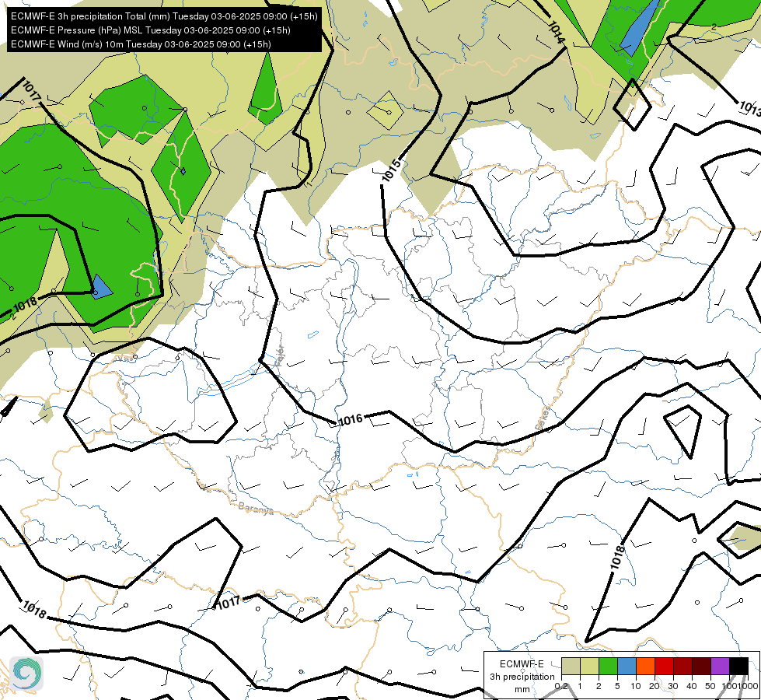The height and width of the screenshot is (700, 761).
Task: Click the 'Pressure (hPa) MSL' header line
Action: coord(151,30)
